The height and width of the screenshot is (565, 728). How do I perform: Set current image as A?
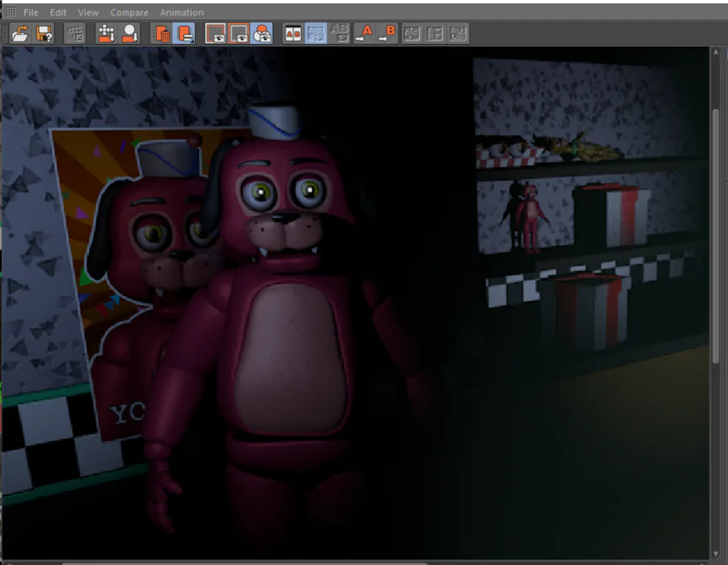(x=364, y=33)
